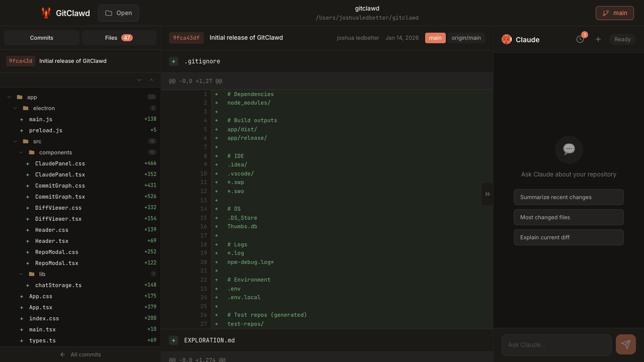Switch to the Commits tab
Image resolution: width=644 pixels, height=362 pixels.
coord(41,37)
